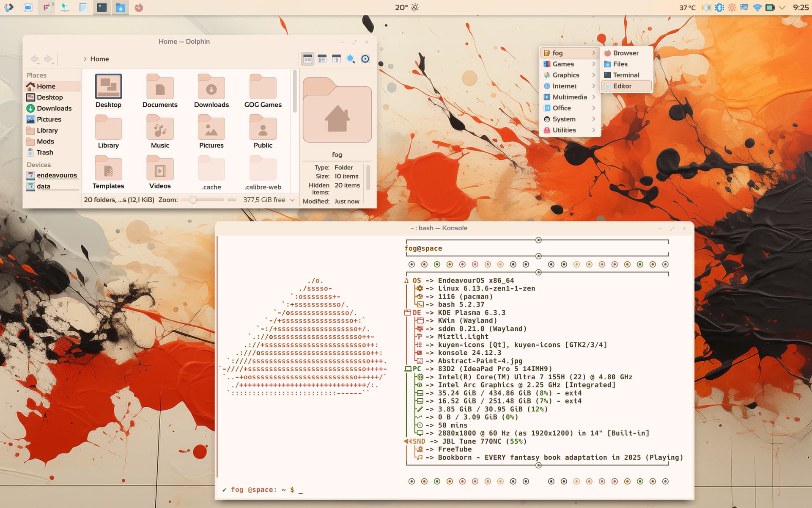The image size is (812, 508).
Task: Click the Home breadcrumb in Dolphin location bar
Action: coord(99,59)
